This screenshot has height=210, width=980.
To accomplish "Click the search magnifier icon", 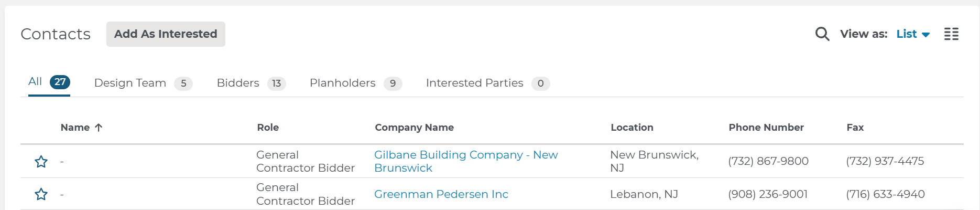I will 822,34.
